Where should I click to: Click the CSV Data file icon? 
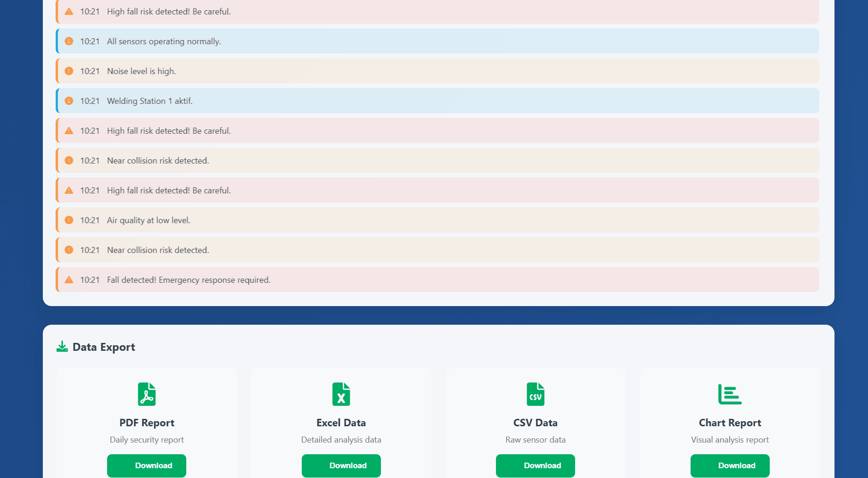(535, 394)
